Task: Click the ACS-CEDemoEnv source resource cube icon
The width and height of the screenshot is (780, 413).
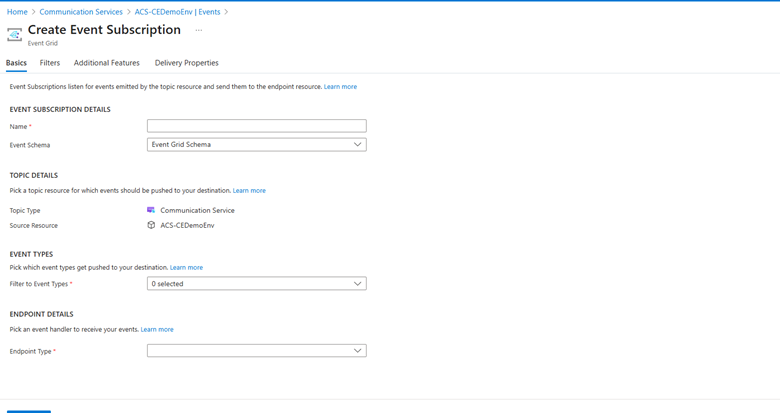Action: [x=151, y=225]
